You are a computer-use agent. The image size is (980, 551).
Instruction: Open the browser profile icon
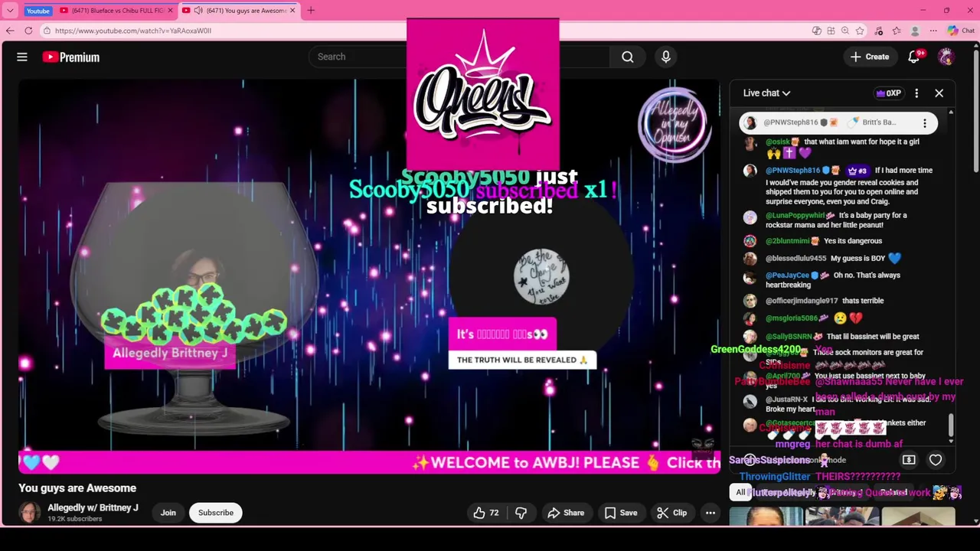(x=915, y=31)
